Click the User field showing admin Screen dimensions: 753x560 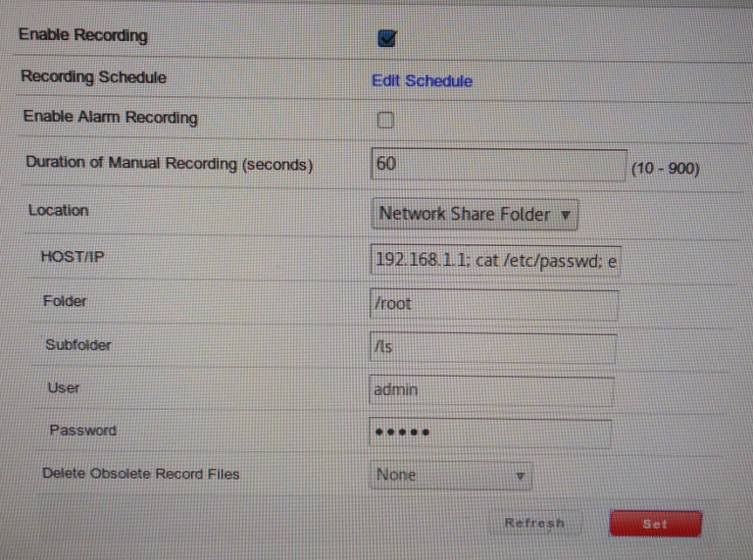tap(491, 390)
